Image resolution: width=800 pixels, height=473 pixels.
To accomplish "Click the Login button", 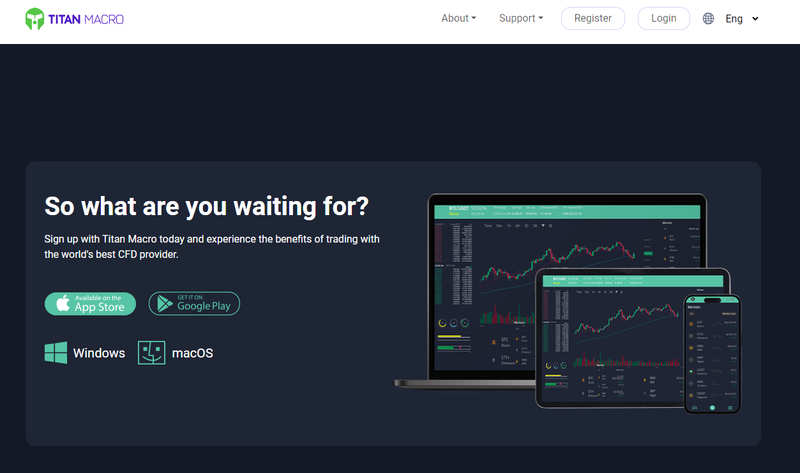I will tap(663, 18).
